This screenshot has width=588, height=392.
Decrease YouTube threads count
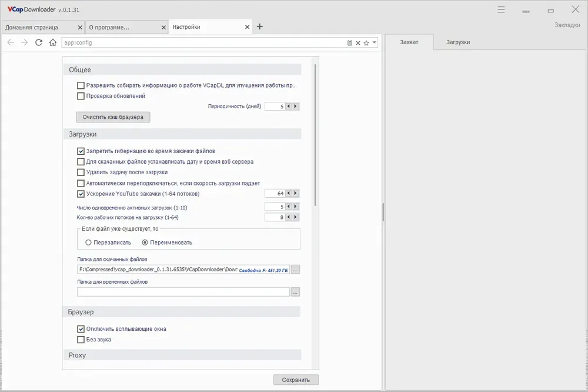288,193
